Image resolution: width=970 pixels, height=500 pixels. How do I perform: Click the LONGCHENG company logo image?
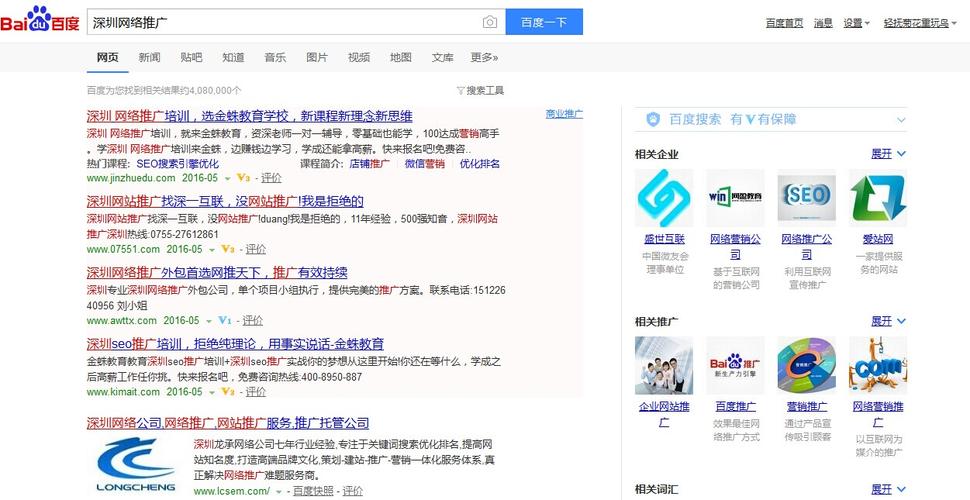point(136,465)
